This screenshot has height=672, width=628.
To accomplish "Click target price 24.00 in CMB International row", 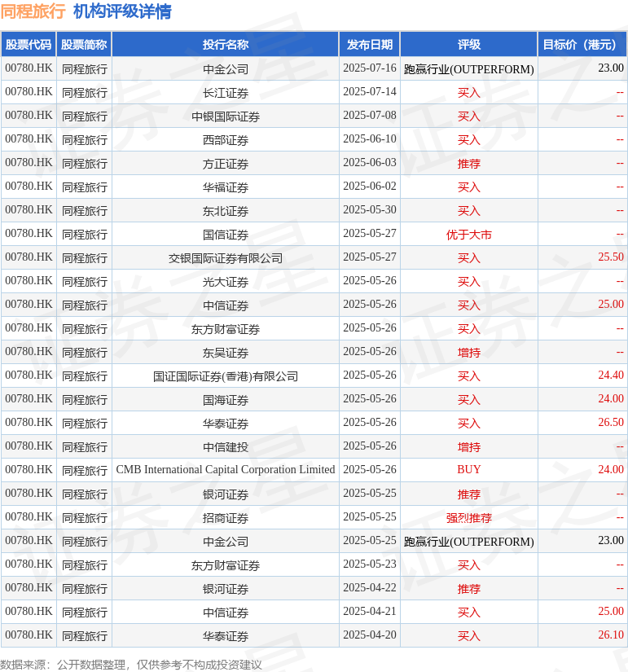I will pyautogui.click(x=611, y=469).
